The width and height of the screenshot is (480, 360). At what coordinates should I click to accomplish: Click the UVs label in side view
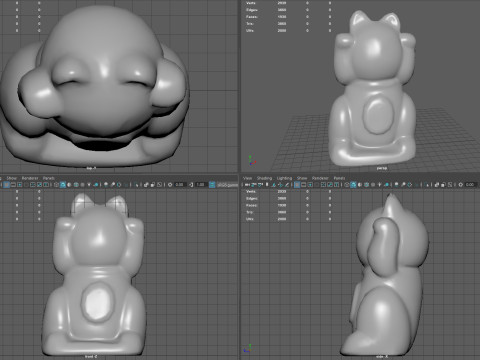250,219
